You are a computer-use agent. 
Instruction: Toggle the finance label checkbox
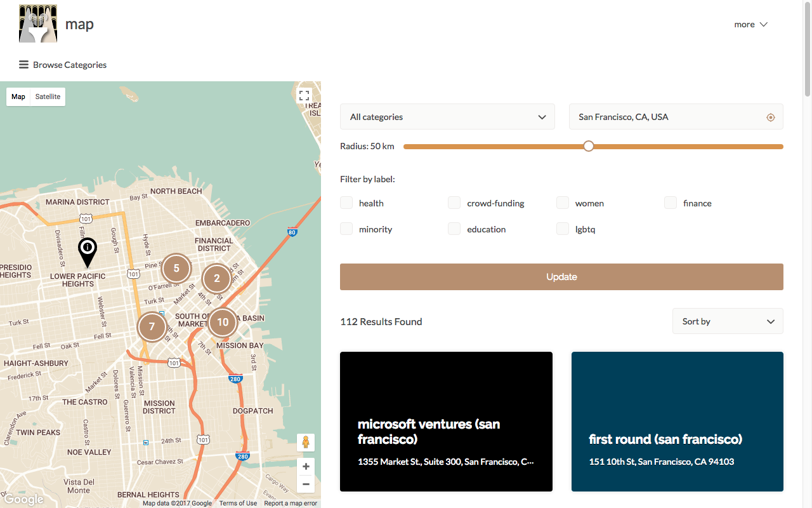(671, 203)
